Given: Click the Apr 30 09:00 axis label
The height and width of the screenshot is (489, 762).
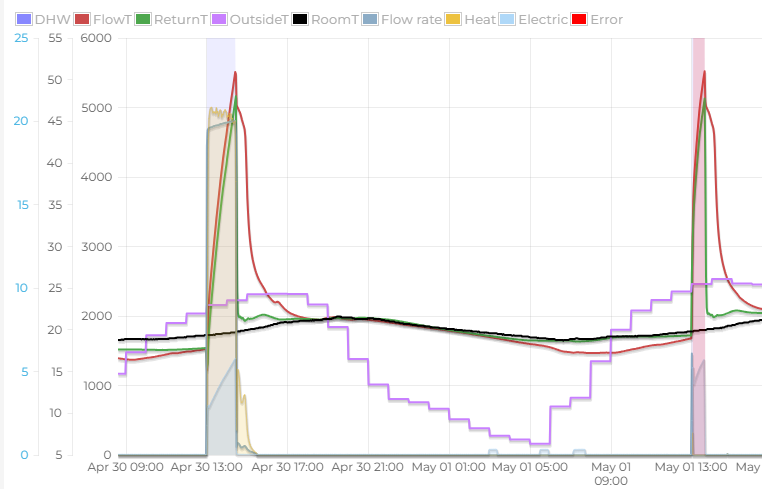Looking at the screenshot, I should point(125,467).
